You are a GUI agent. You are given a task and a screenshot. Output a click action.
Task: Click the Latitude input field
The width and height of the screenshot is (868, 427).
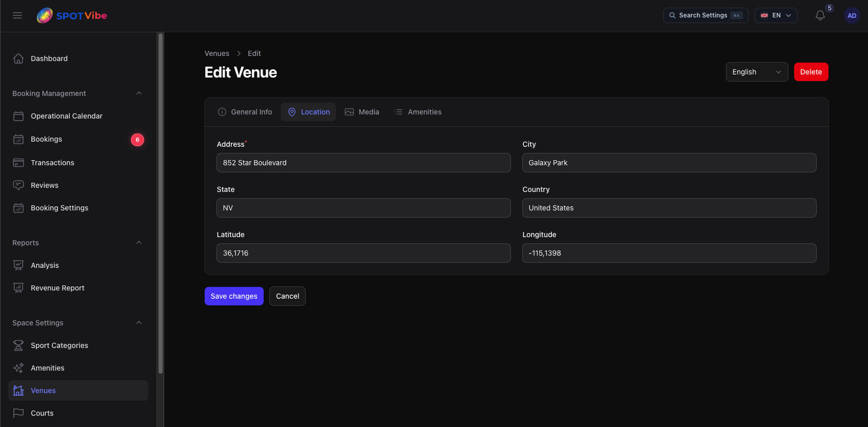364,253
